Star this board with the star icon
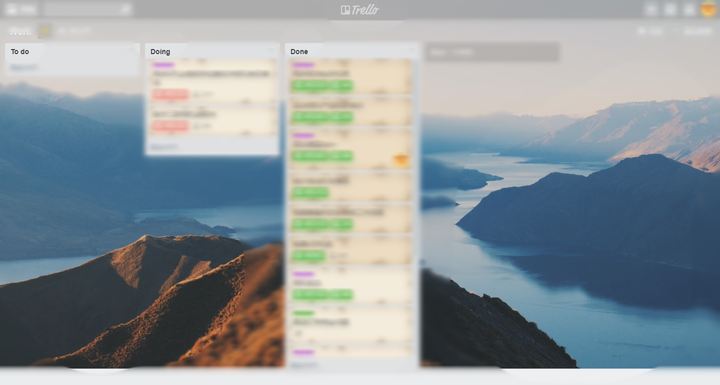This screenshot has width=720, height=385. coord(45,31)
